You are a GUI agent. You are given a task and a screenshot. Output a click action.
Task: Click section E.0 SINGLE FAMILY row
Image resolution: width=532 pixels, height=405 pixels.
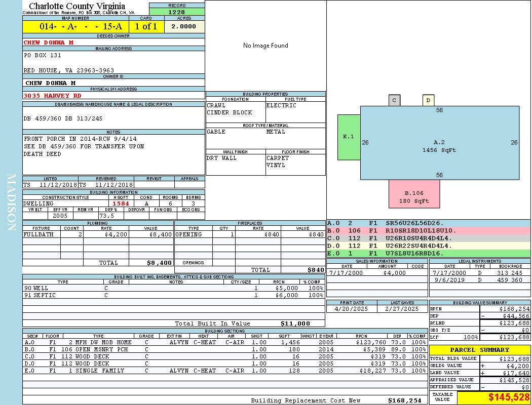(x=225, y=371)
